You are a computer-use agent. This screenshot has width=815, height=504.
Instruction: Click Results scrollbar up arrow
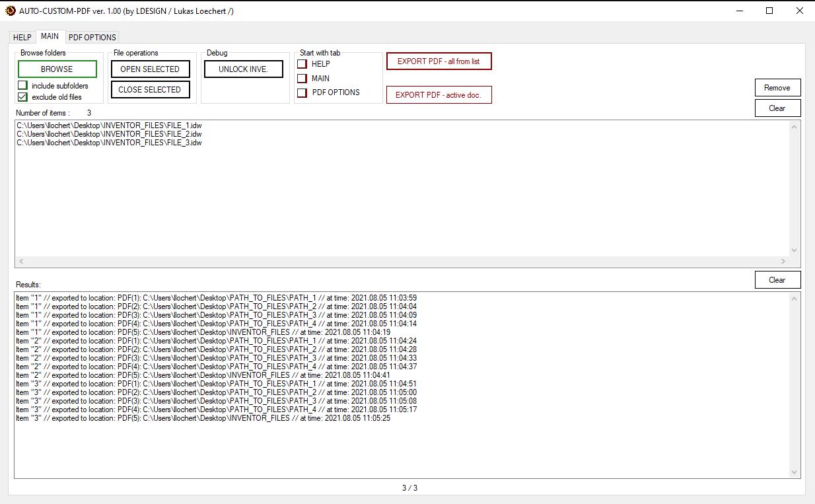[x=795, y=299]
